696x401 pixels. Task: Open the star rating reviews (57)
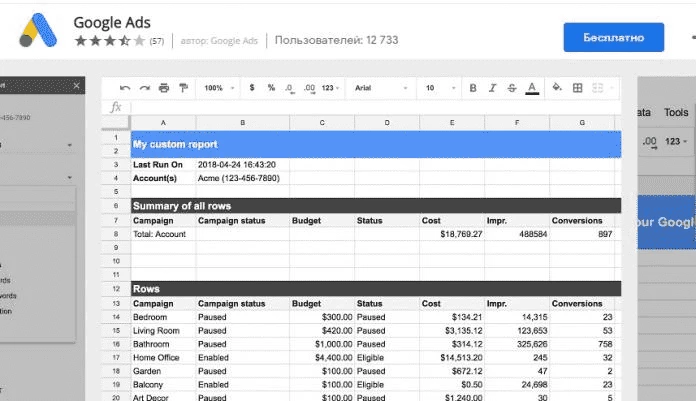coord(119,41)
